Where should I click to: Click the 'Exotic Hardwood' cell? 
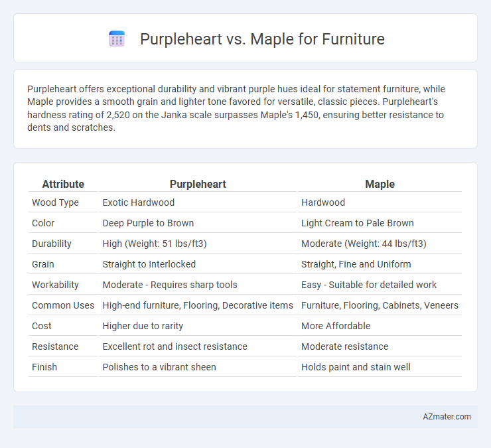tap(139, 202)
